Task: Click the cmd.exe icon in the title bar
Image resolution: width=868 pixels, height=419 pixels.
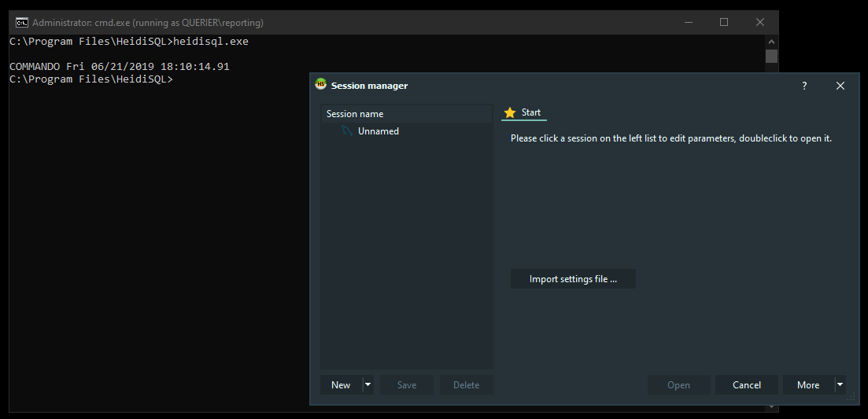Action: (x=22, y=22)
